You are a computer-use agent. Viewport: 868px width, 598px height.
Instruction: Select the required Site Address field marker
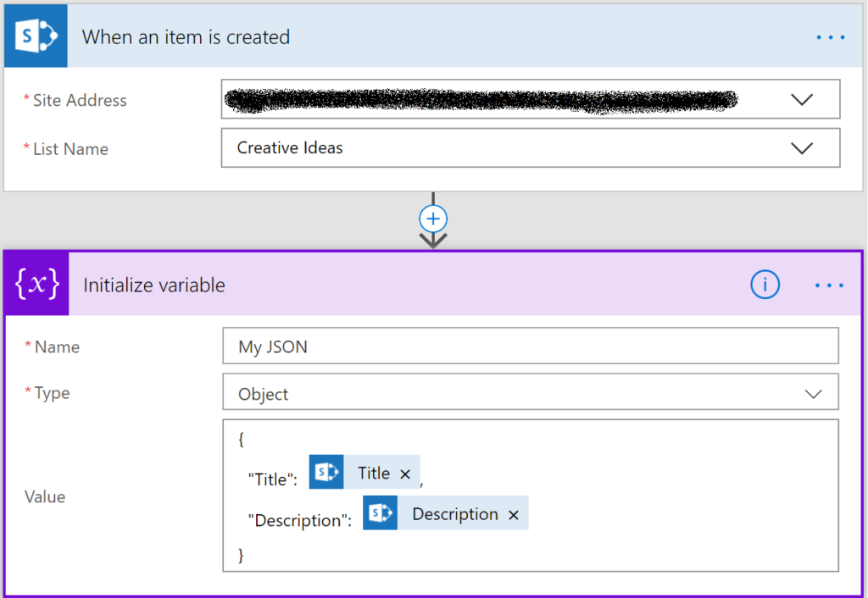[x=27, y=100]
